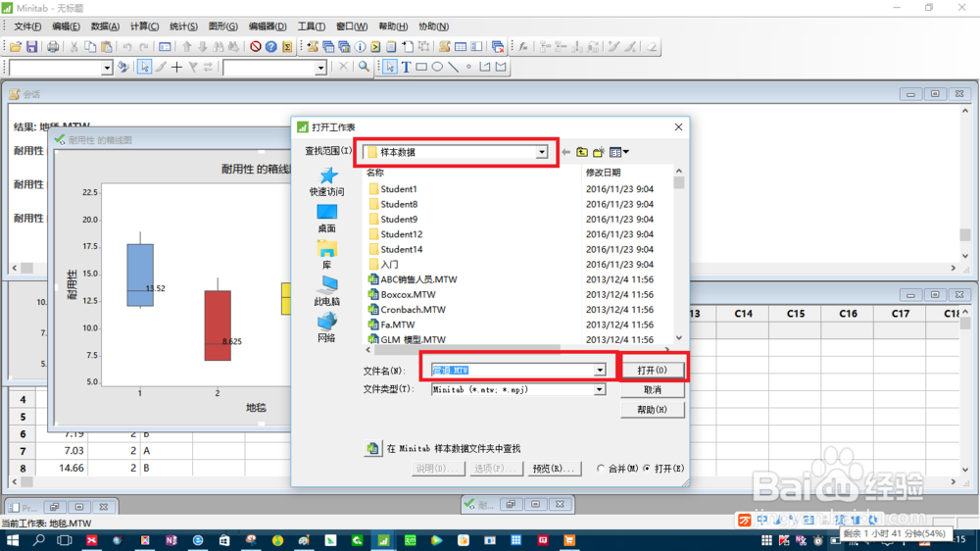Click column header C15 in worksheet

tap(796, 314)
